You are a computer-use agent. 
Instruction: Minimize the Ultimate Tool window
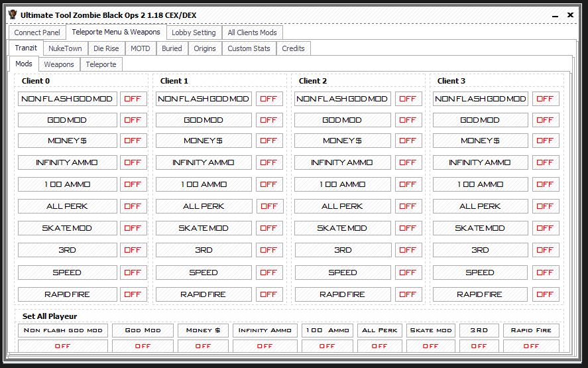tap(556, 16)
